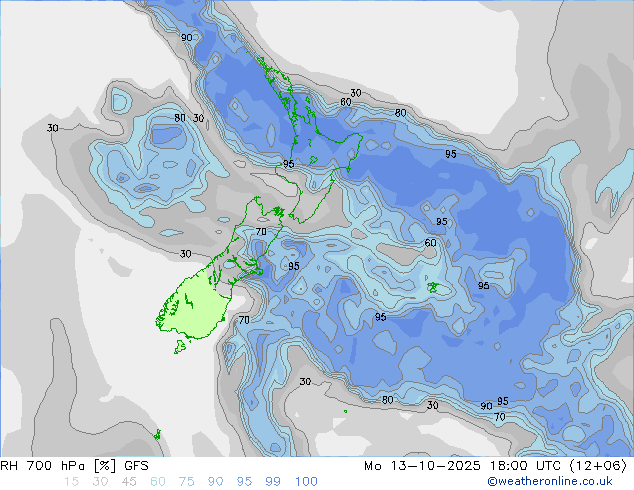Select legend value 99 in the color scale
The height and width of the screenshot is (490, 634).
273,482
